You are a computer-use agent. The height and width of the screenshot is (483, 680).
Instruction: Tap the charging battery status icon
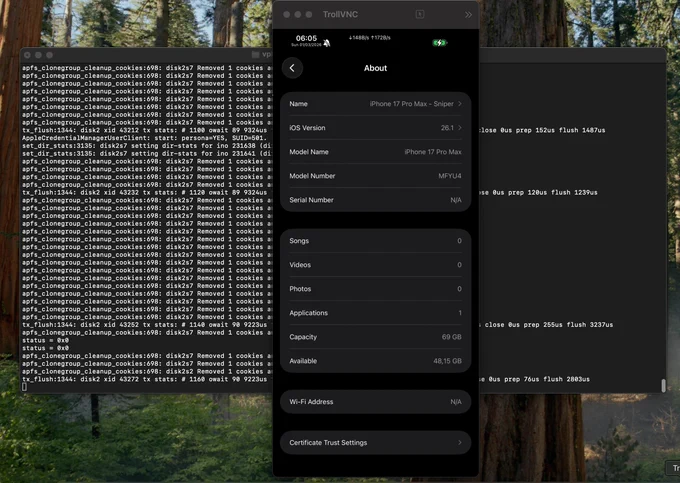[439, 42]
